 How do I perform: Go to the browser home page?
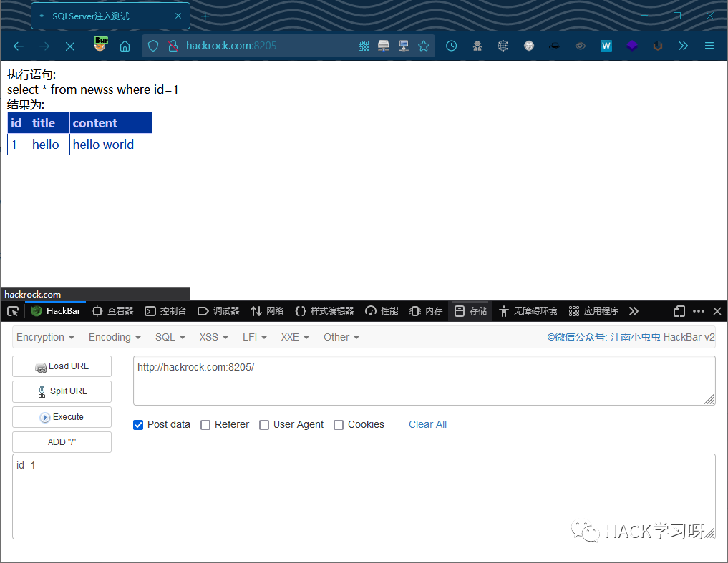(125, 46)
